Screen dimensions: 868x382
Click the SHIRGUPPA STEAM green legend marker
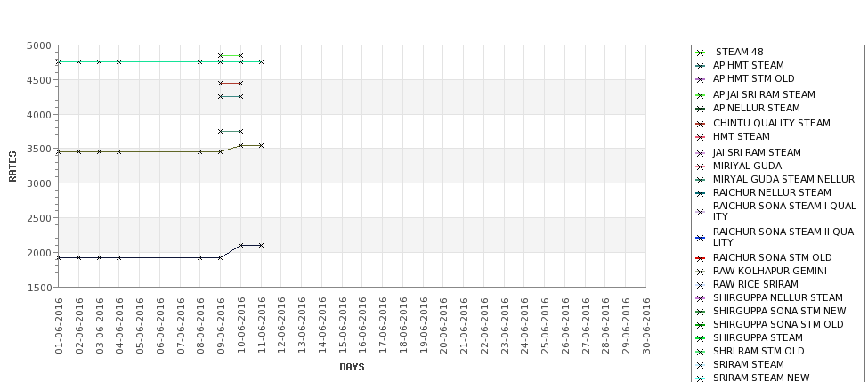pyautogui.click(x=700, y=339)
